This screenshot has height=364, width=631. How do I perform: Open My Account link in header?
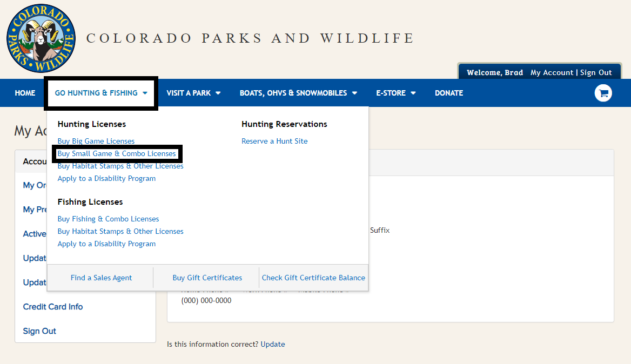pyautogui.click(x=552, y=72)
